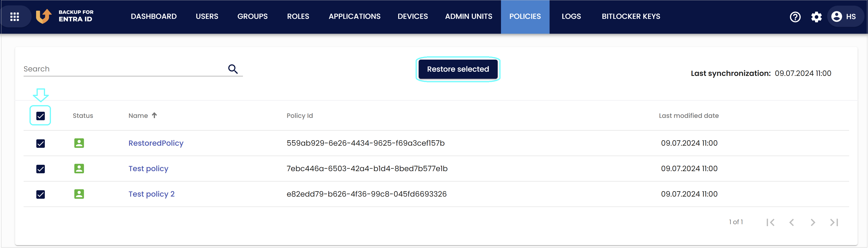Click the status icon for RestoredPolicy

point(79,143)
